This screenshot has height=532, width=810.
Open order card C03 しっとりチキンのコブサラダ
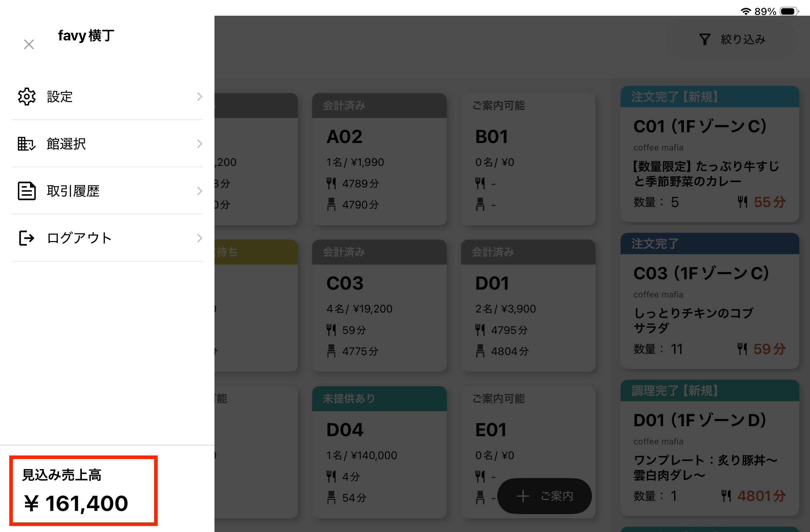710,301
